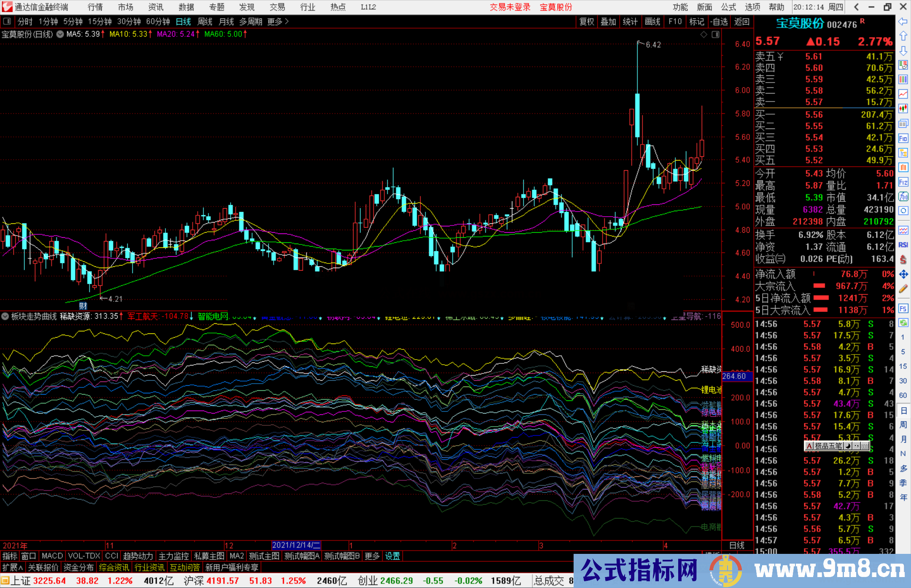Image resolution: width=911 pixels, height=588 pixels.
Task: Open the candlestick chart icon in the sidebar
Action: pyautogui.click(x=903, y=109)
